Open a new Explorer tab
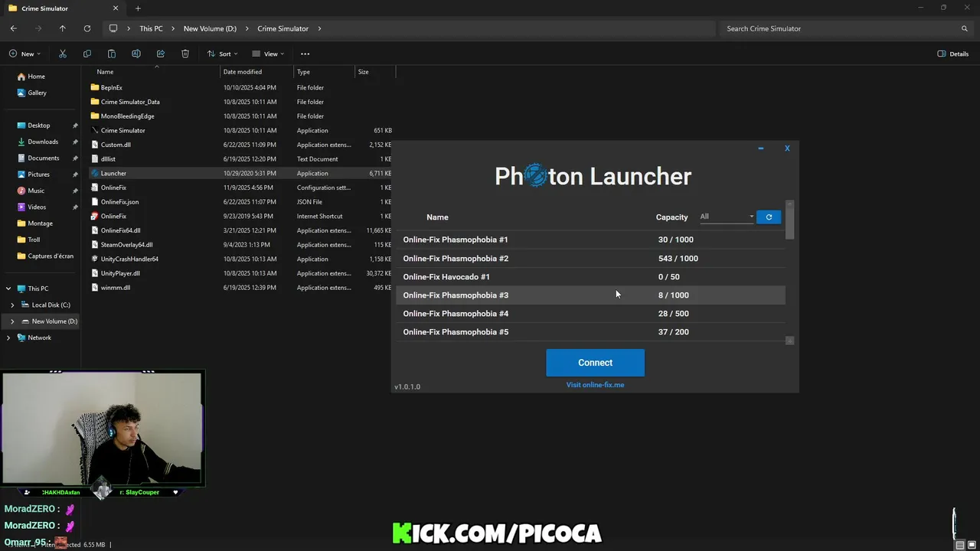This screenshot has height=551, width=980. (138, 8)
